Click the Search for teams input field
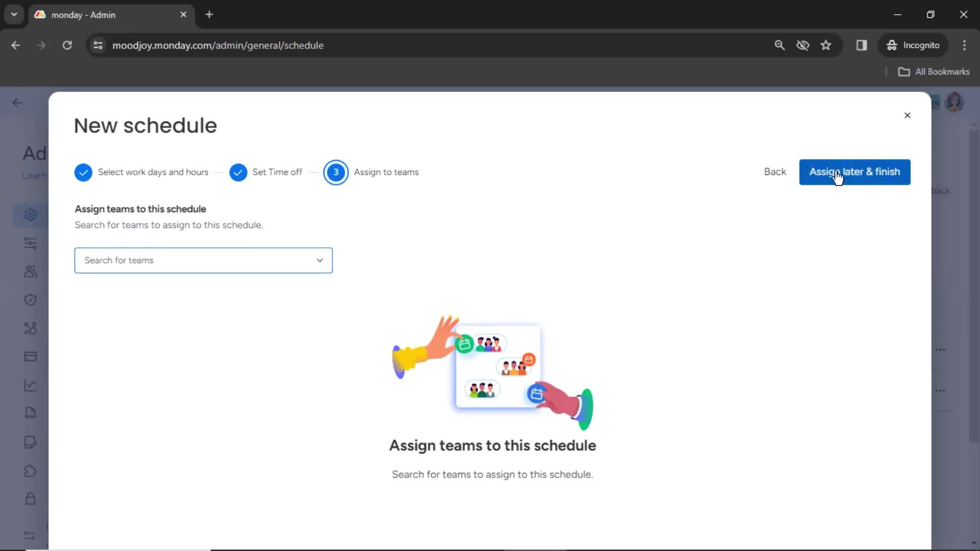 203,260
